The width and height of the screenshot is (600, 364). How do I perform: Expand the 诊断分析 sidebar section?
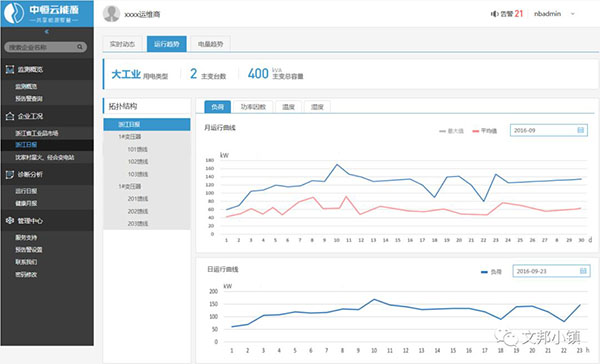coord(47,175)
